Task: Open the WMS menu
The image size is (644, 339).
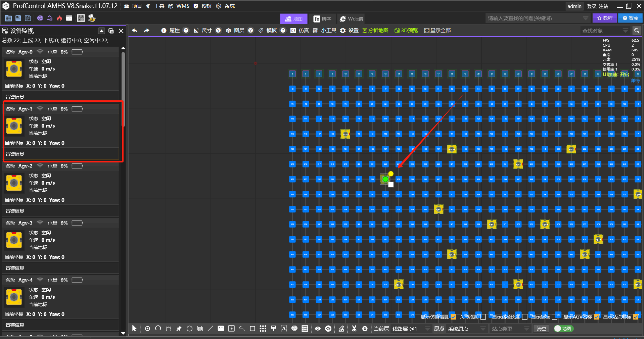Action: click(179, 6)
